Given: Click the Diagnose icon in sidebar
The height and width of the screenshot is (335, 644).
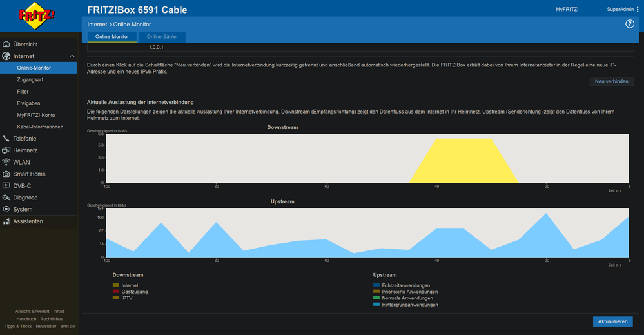Looking at the screenshot, I should click(6, 198).
